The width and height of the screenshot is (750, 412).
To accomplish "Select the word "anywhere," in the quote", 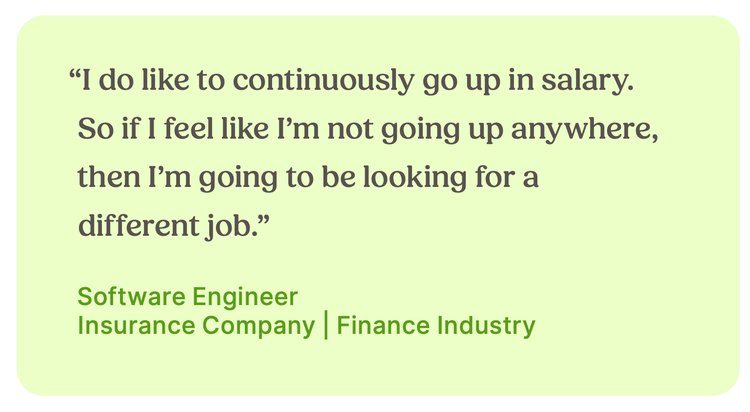I will 585,129.
